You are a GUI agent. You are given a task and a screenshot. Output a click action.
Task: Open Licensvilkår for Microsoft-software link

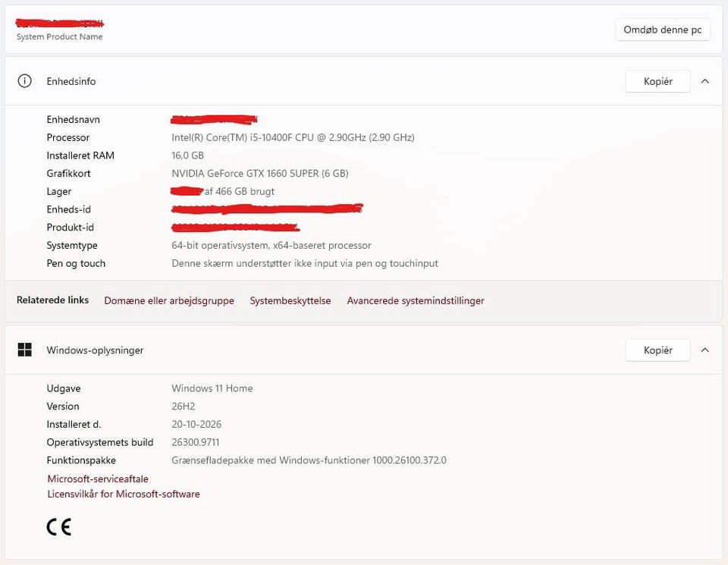pos(124,494)
